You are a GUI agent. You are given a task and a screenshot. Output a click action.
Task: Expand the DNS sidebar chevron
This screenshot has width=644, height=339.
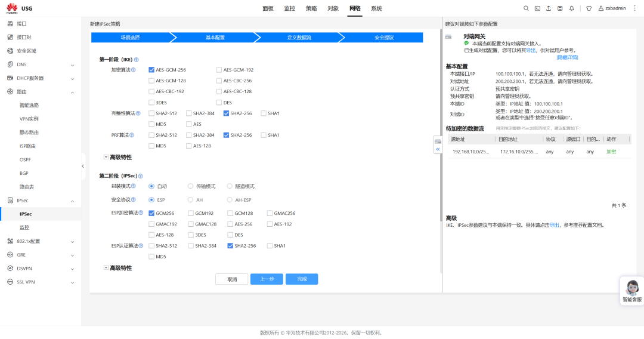point(72,65)
